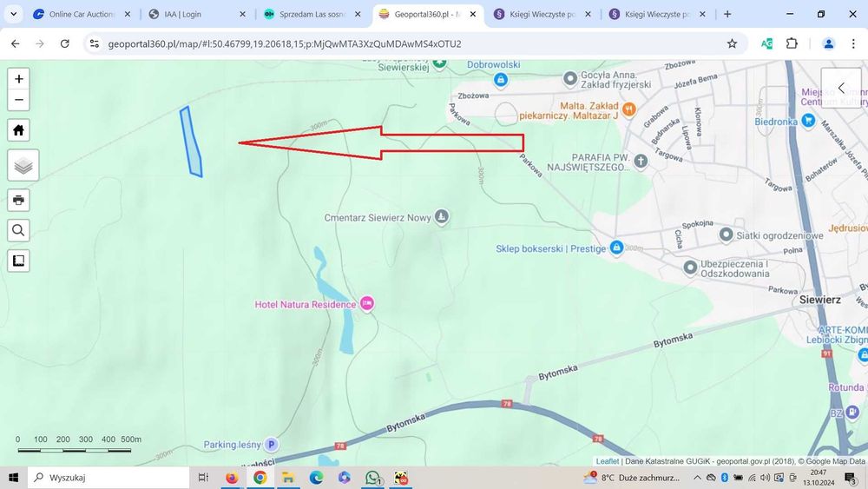
Task: Click Gocyła Anna Zakład fryzjerski marker
Action: [570, 79]
